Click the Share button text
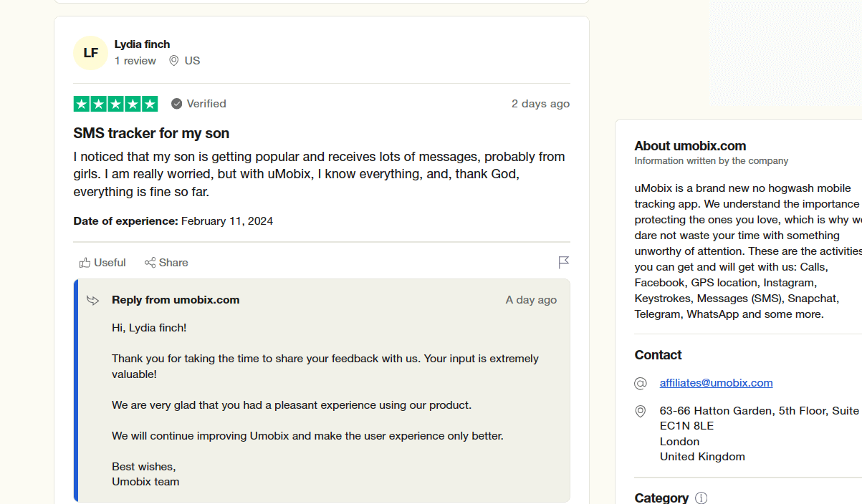This screenshot has width=862, height=504. pyautogui.click(x=173, y=263)
